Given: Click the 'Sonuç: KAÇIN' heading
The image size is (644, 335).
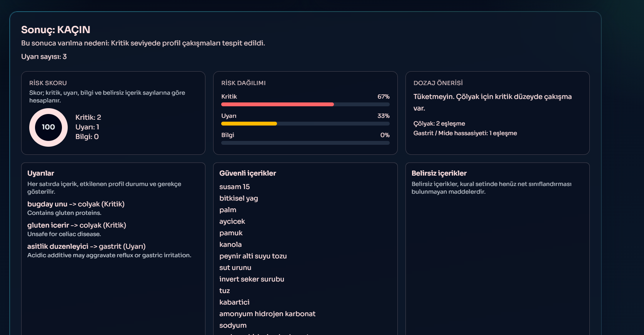Looking at the screenshot, I should coord(56,30).
